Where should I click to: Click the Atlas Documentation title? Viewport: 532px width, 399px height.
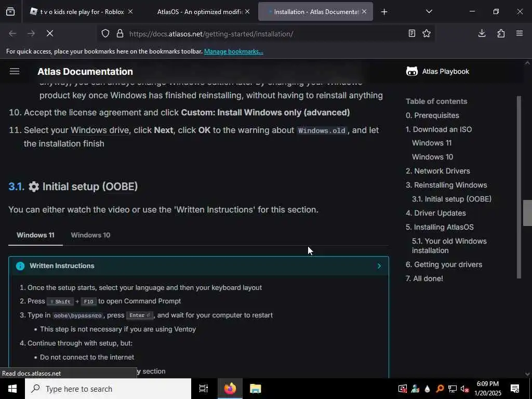85,72
